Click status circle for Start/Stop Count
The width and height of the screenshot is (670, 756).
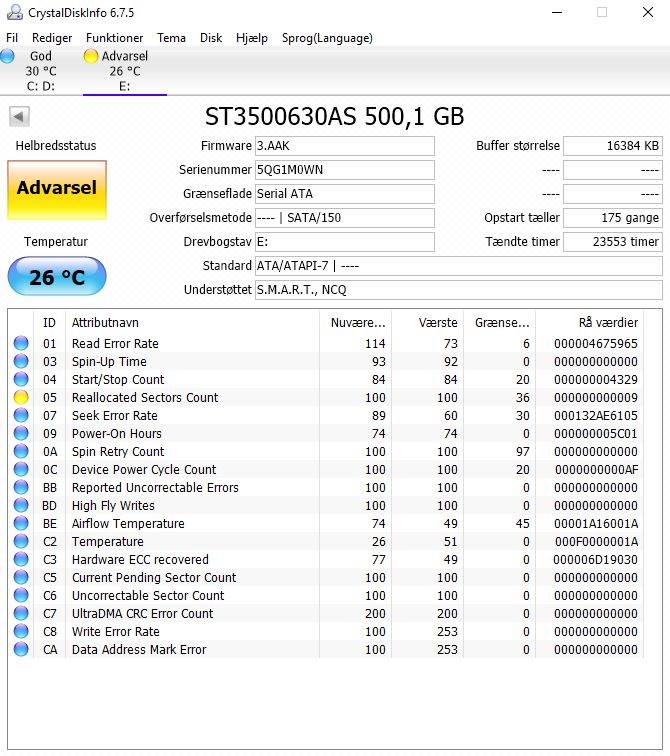(21, 379)
